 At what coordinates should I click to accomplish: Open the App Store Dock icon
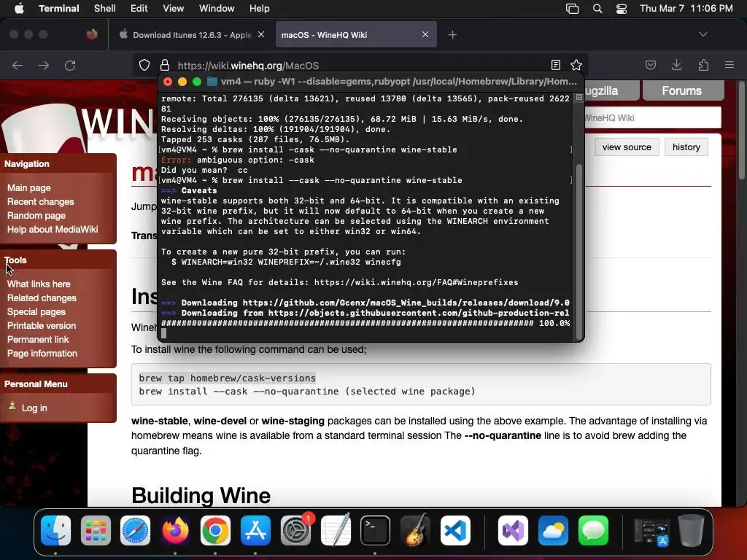point(255,531)
